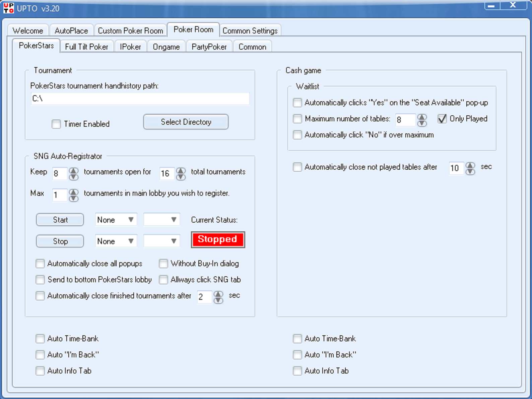Check Send to bottom PokerStars lobby
532x399 pixels.
click(40, 280)
